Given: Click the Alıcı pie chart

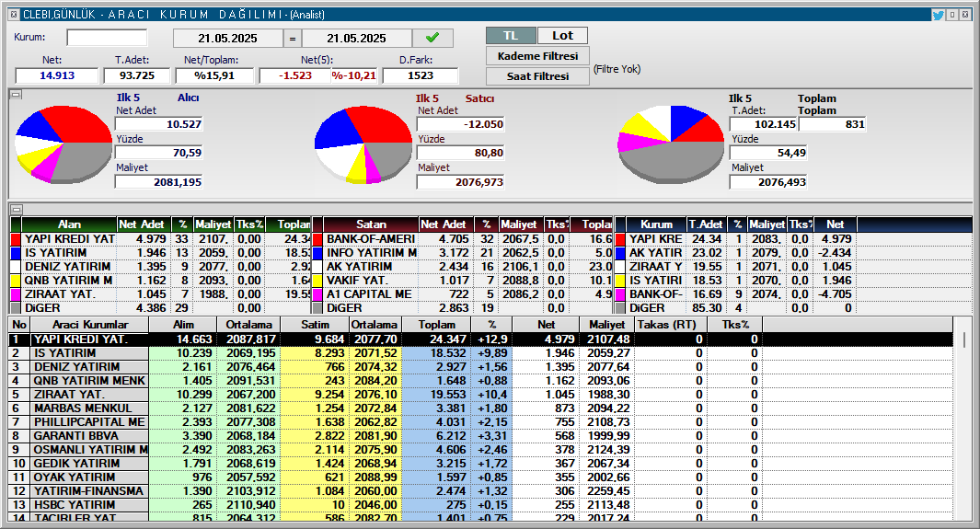Looking at the screenshot, I should tap(63, 144).
